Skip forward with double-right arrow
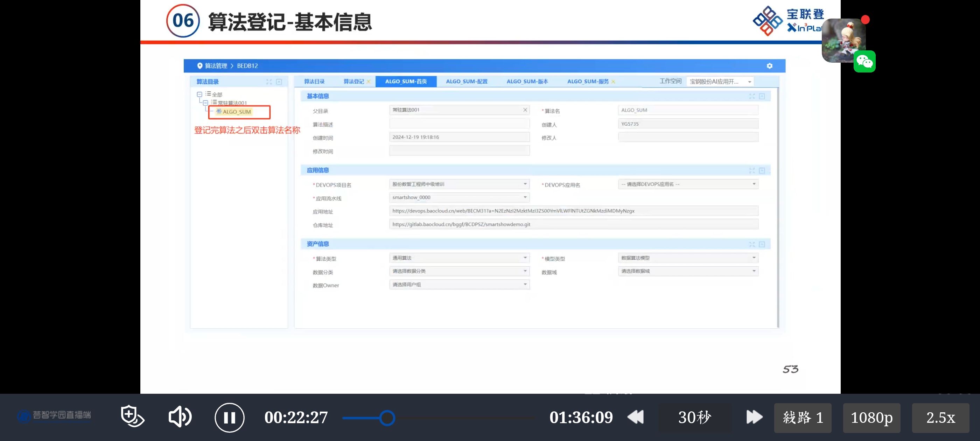The image size is (980, 441). pyautogui.click(x=754, y=417)
